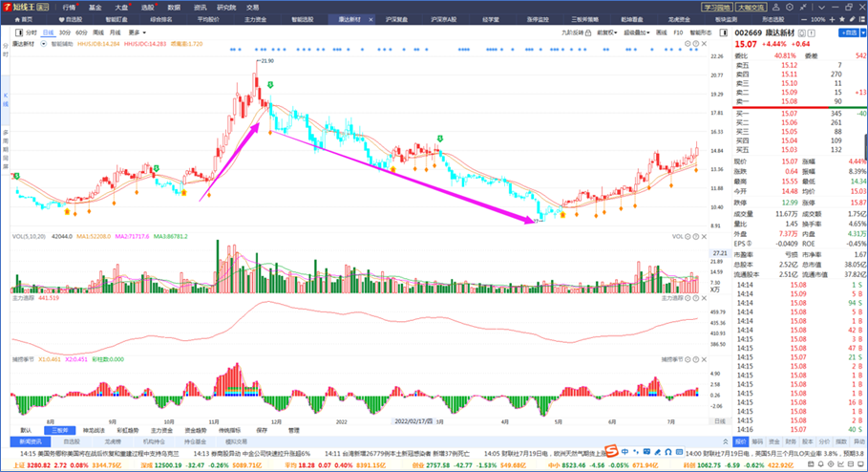Open the 超级叠加 dropdown

637,32
